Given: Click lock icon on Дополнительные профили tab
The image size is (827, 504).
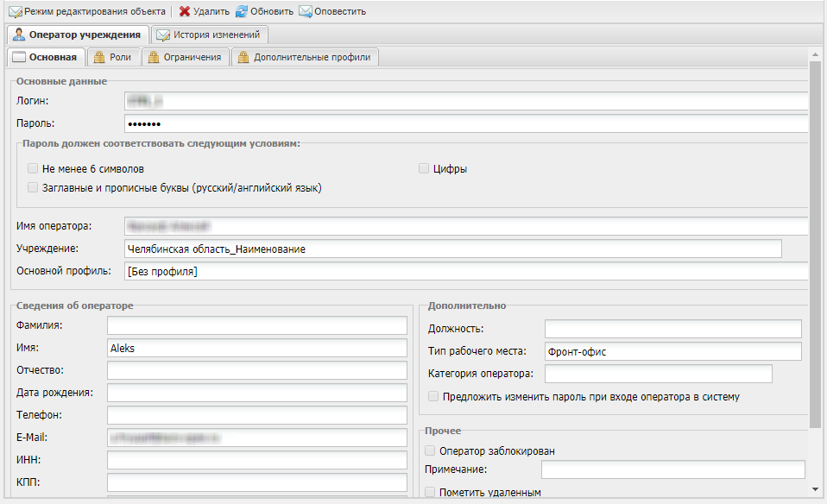Looking at the screenshot, I should click(244, 58).
